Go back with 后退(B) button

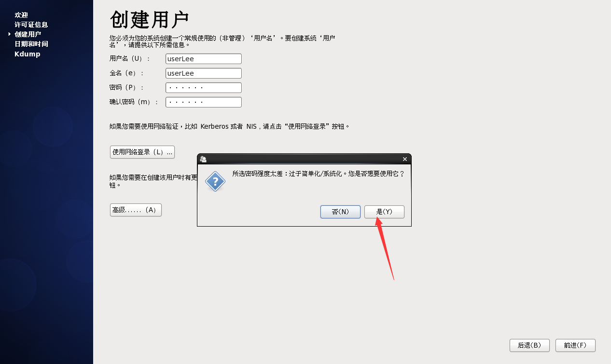[529, 345]
